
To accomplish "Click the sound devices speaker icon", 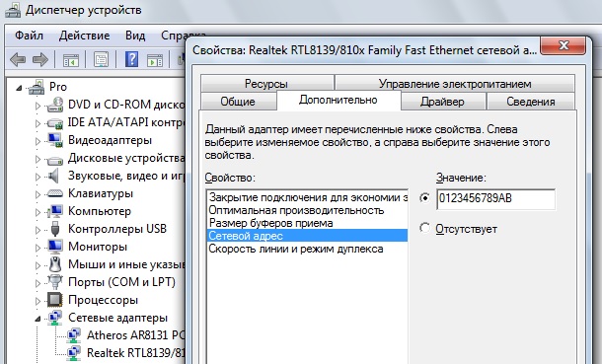I will pyautogui.click(x=52, y=176).
